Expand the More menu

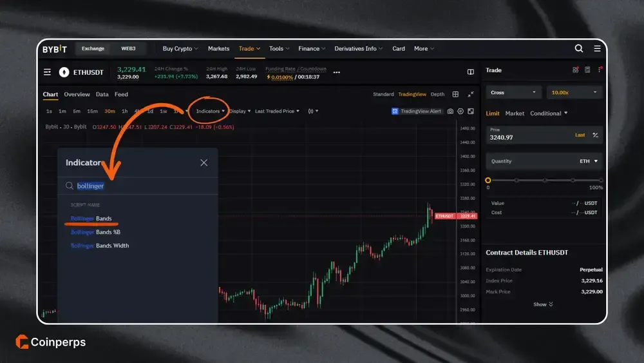pyautogui.click(x=424, y=48)
